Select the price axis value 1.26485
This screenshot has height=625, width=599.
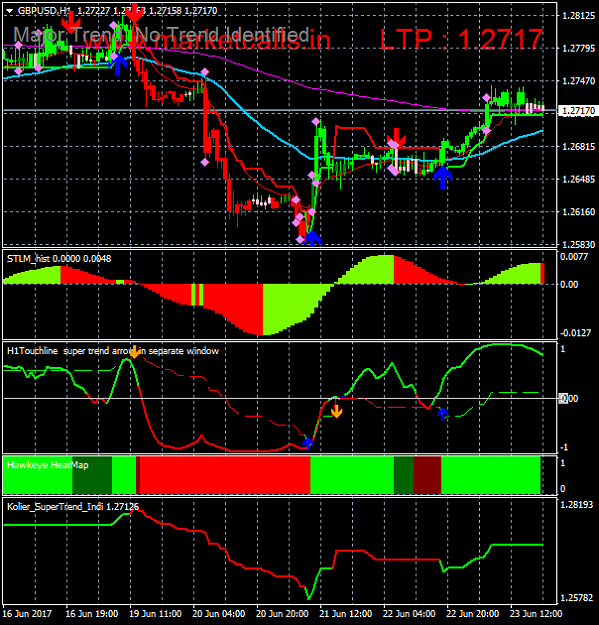(578, 179)
